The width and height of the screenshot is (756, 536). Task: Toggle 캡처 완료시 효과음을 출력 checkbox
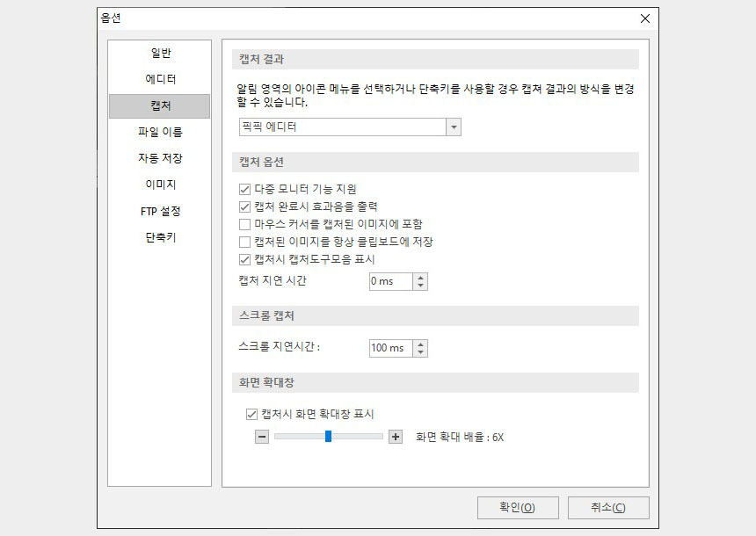[x=244, y=206]
